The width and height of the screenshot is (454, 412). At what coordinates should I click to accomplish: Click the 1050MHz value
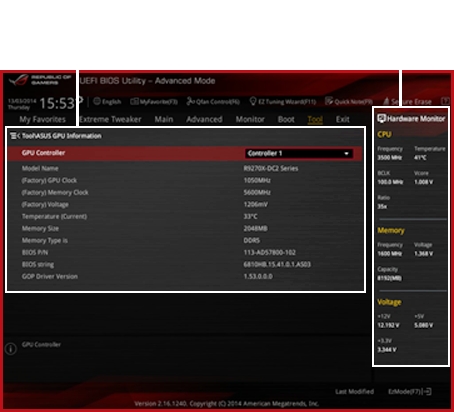click(257, 180)
